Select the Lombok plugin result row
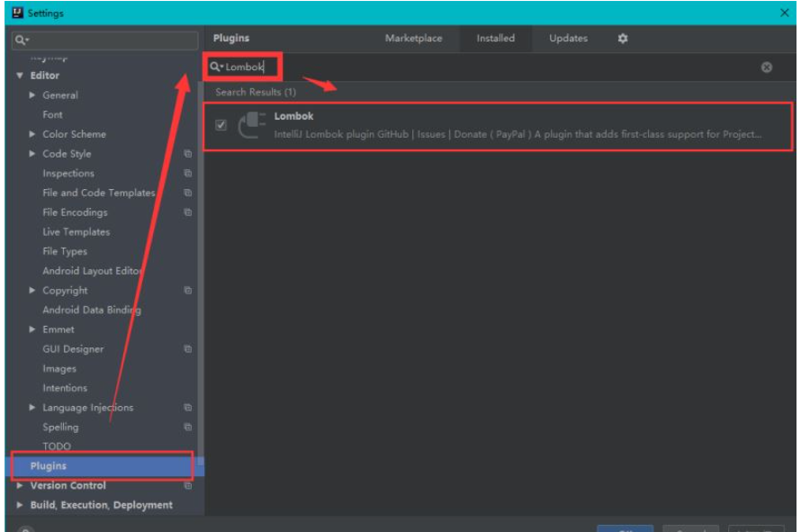Screen dimensions: 801x532 (x=498, y=126)
